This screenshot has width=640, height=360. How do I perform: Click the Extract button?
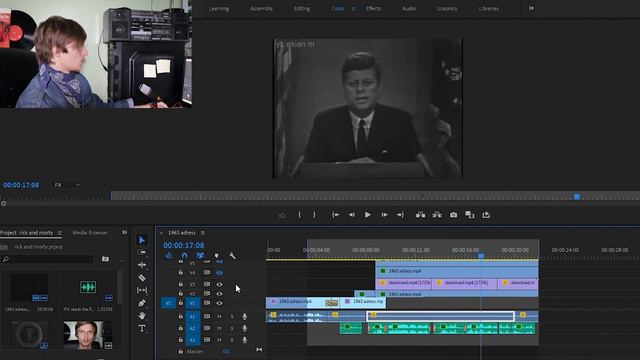(437, 215)
